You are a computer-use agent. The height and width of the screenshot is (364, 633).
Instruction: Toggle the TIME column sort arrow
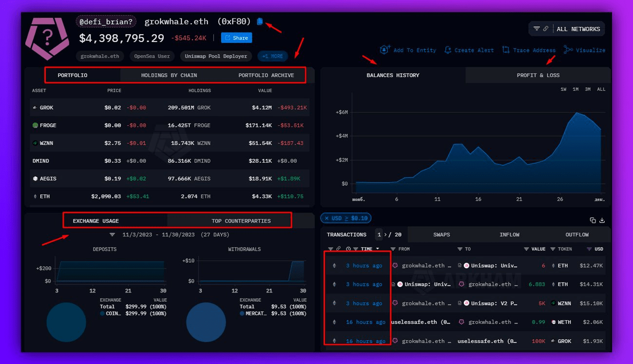pos(377,249)
